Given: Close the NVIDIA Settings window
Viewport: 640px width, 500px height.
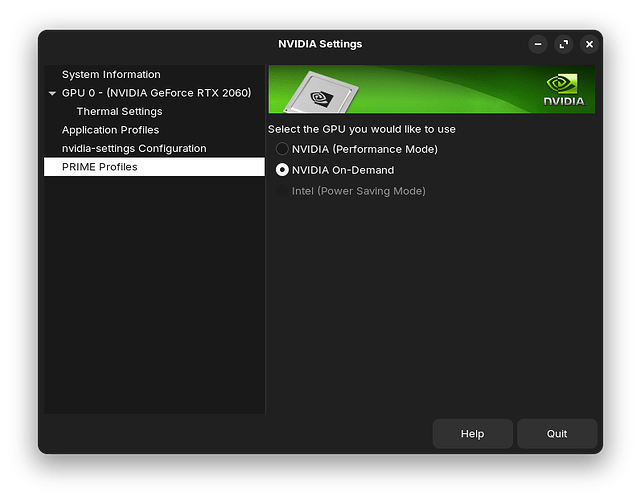Looking at the screenshot, I should pyautogui.click(x=589, y=44).
